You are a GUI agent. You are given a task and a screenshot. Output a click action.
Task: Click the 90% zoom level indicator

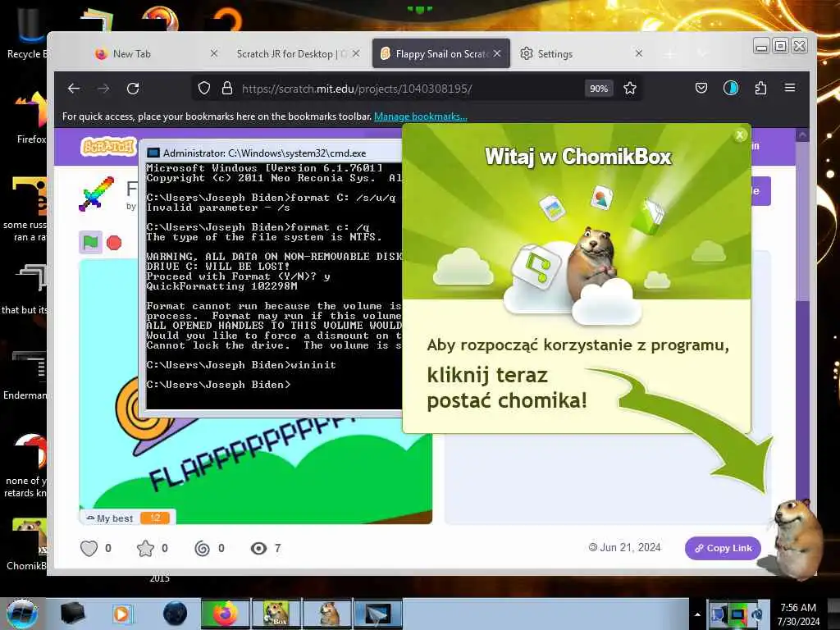pyautogui.click(x=599, y=89)
